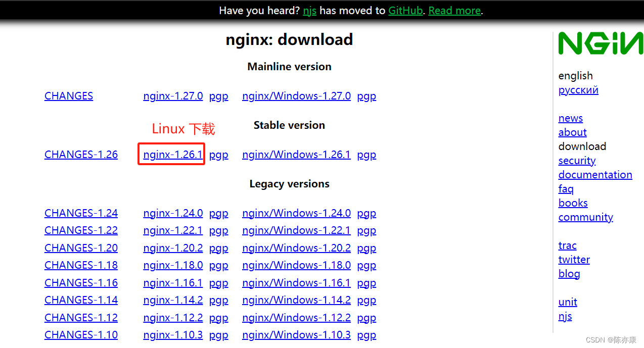This screenshot has height=348, width=644.
Task: Open the about page
Action: tap(573, 132)
